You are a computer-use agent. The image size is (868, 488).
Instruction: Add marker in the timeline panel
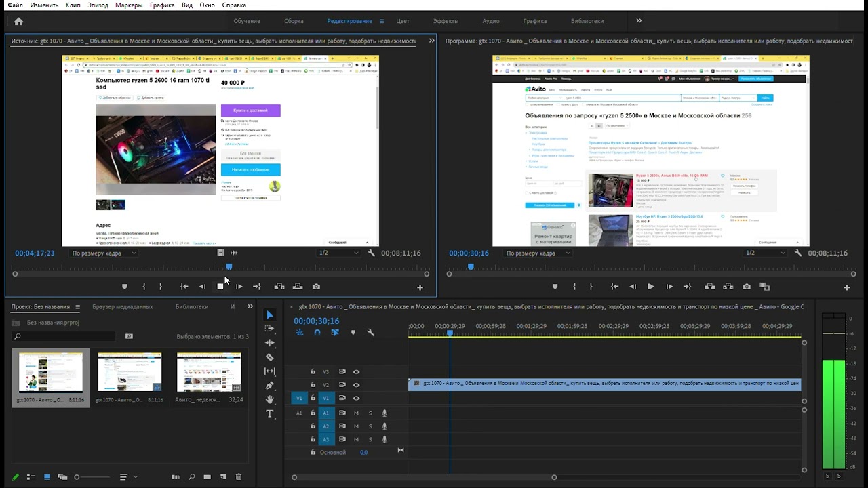(x=353, y=333)
